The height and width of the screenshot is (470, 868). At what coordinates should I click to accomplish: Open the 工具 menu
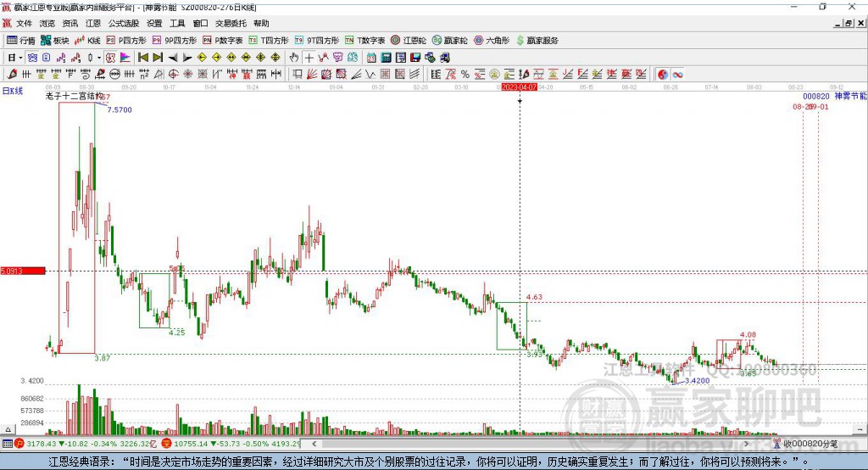(x=177, y=23)
